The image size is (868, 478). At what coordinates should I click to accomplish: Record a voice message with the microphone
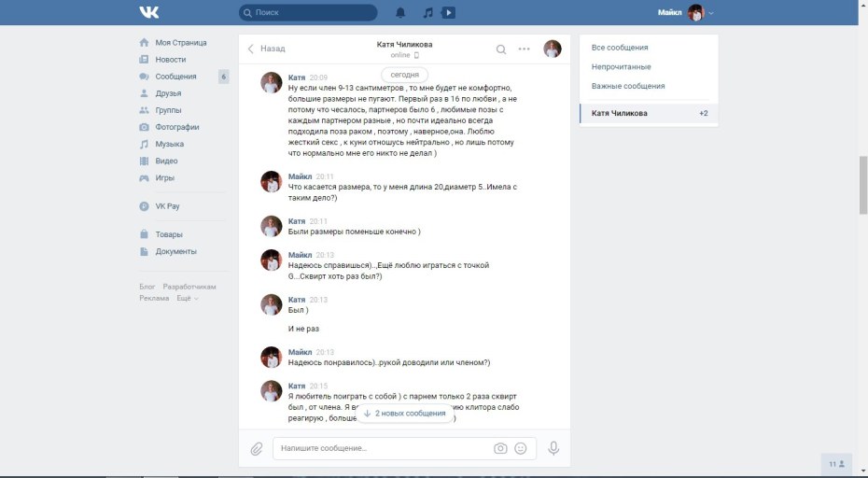tap(553, 448)
